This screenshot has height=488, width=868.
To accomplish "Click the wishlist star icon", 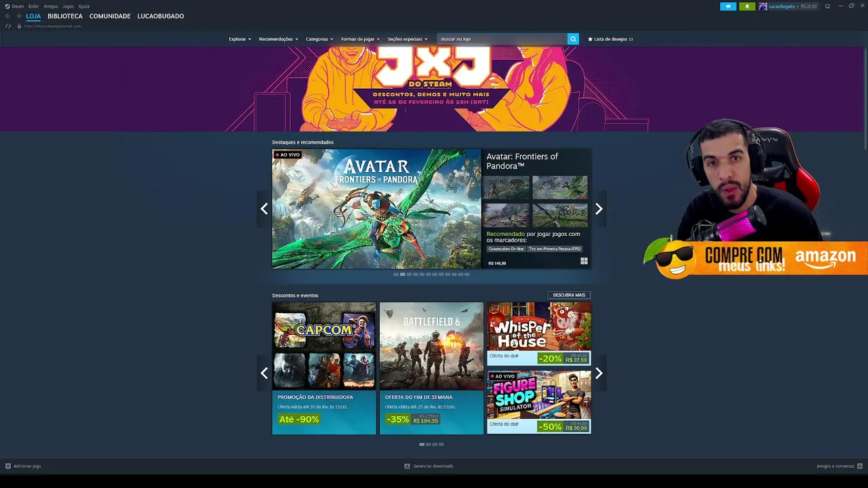I will point(590,39).
